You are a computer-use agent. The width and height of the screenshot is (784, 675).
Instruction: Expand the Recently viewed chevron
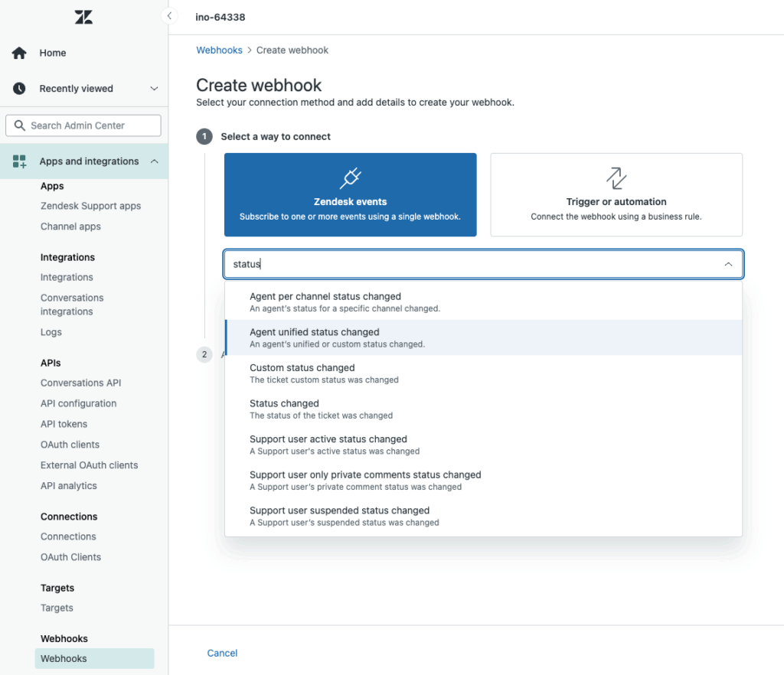pyautogui.click(x=154, y=89)
